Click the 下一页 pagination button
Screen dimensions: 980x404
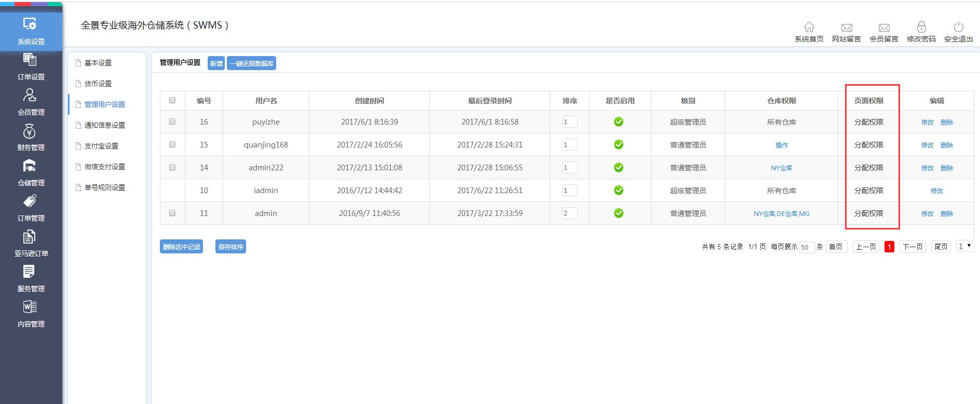pos(912,247)
